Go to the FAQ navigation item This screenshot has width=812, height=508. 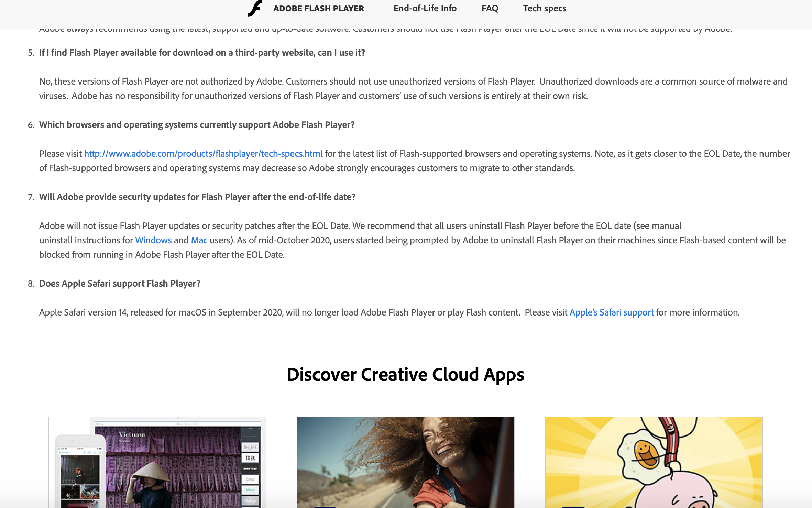[490, 8]
